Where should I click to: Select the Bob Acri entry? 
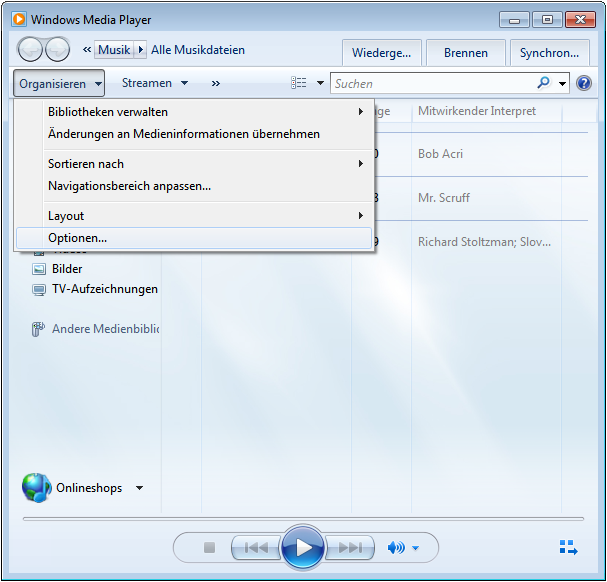441,154
